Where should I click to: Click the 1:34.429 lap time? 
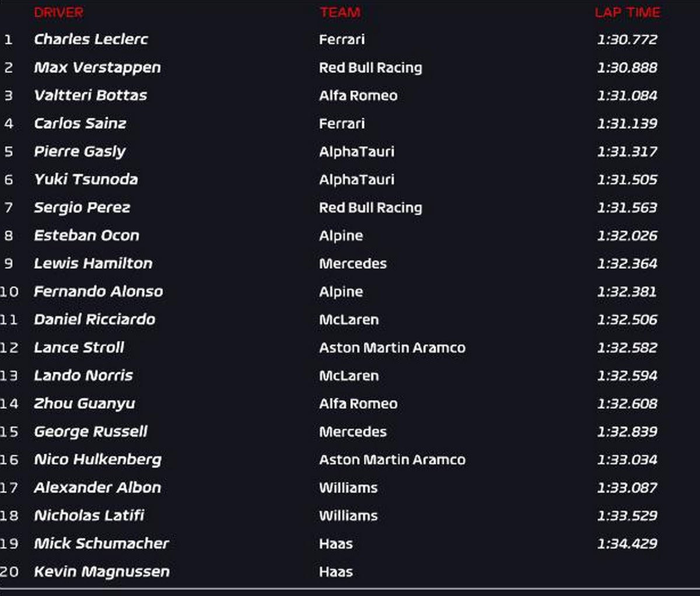(x=627, y=544)
